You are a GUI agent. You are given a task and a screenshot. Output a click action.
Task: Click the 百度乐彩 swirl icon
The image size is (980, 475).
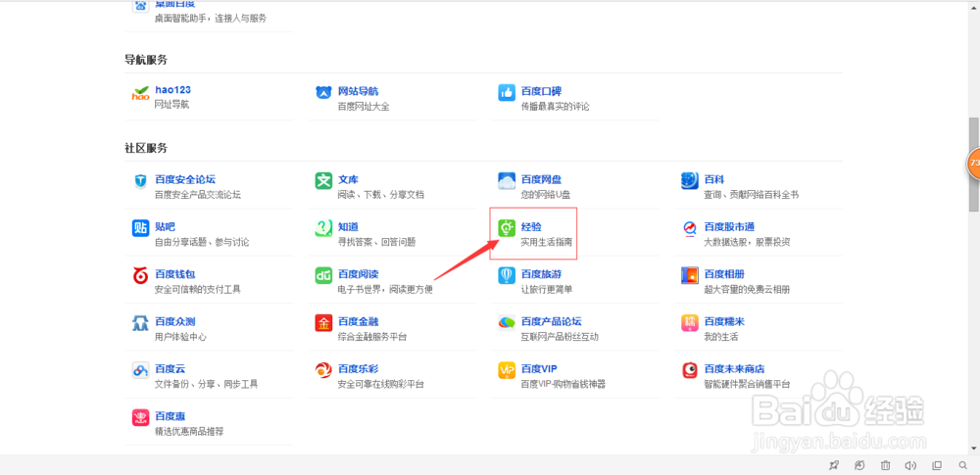coord(323,370)
